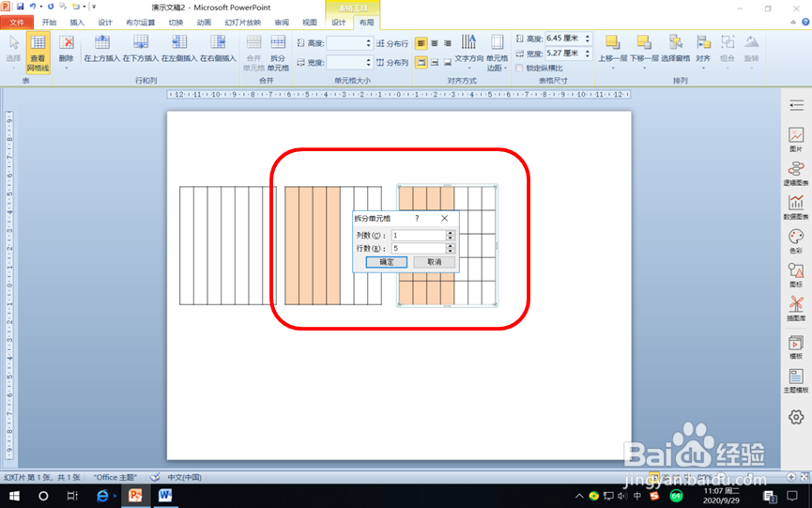Click Distribute Columns (分布列) button

point(392,63)
